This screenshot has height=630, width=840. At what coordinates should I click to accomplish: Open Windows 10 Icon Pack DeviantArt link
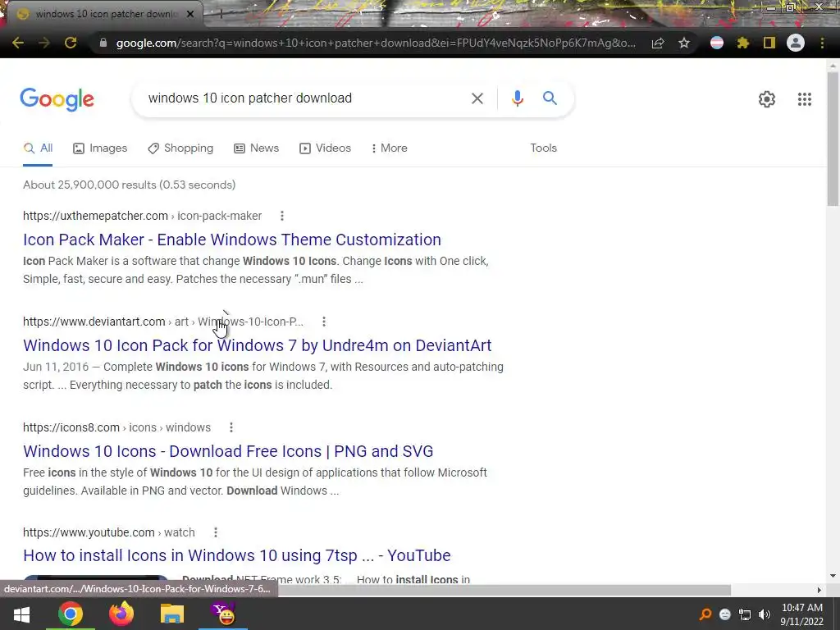[257, 345]
